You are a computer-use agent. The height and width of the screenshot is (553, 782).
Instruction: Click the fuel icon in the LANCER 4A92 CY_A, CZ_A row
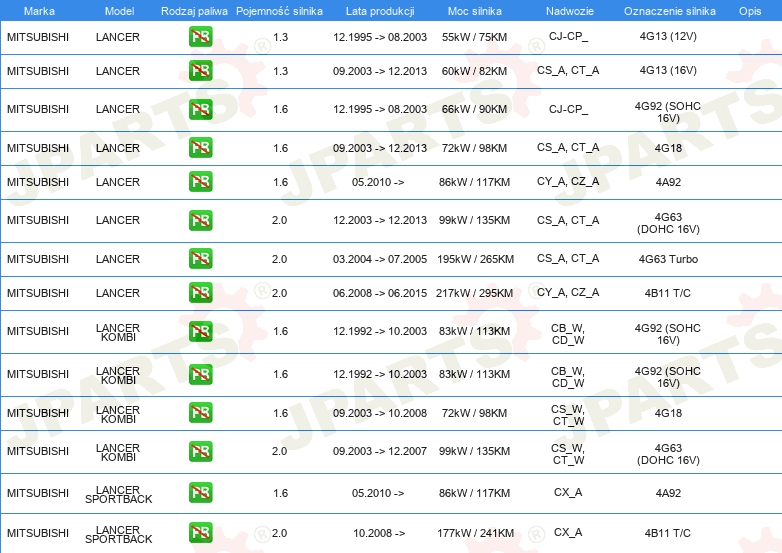[200, 182]
